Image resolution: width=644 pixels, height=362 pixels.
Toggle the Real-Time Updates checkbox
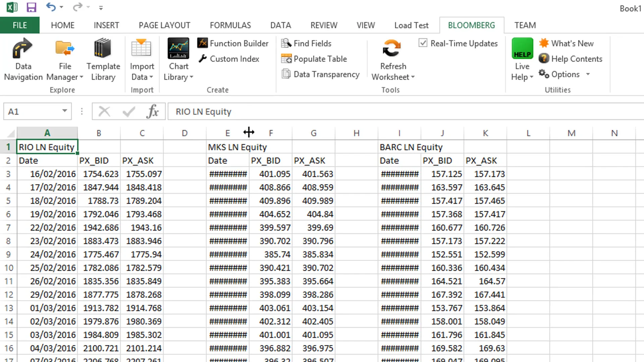[423, 43]
